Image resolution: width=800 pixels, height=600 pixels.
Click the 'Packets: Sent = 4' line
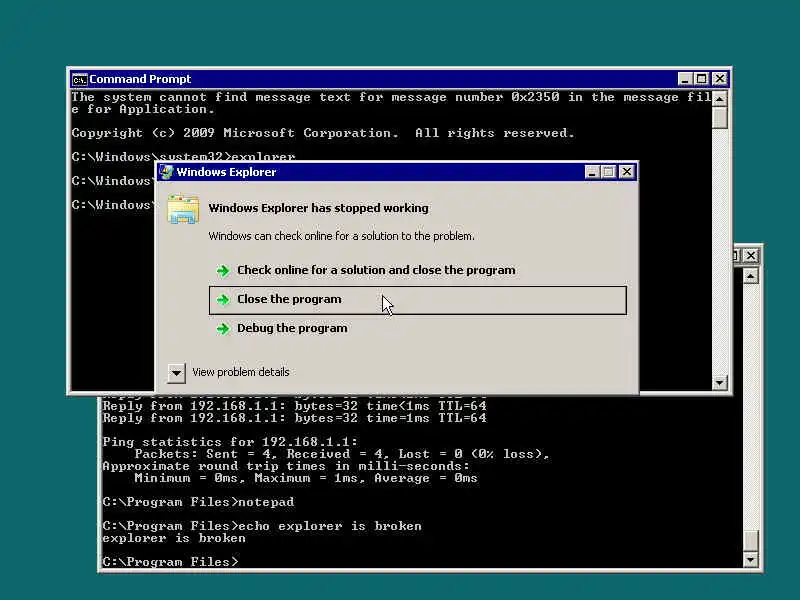point(341,454)
